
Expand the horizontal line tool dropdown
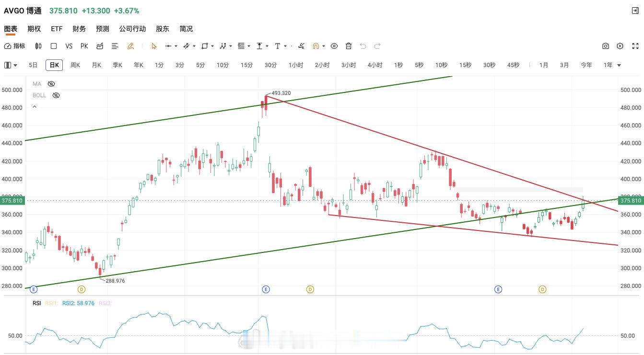pyautogui.click(x=176, y=46)
